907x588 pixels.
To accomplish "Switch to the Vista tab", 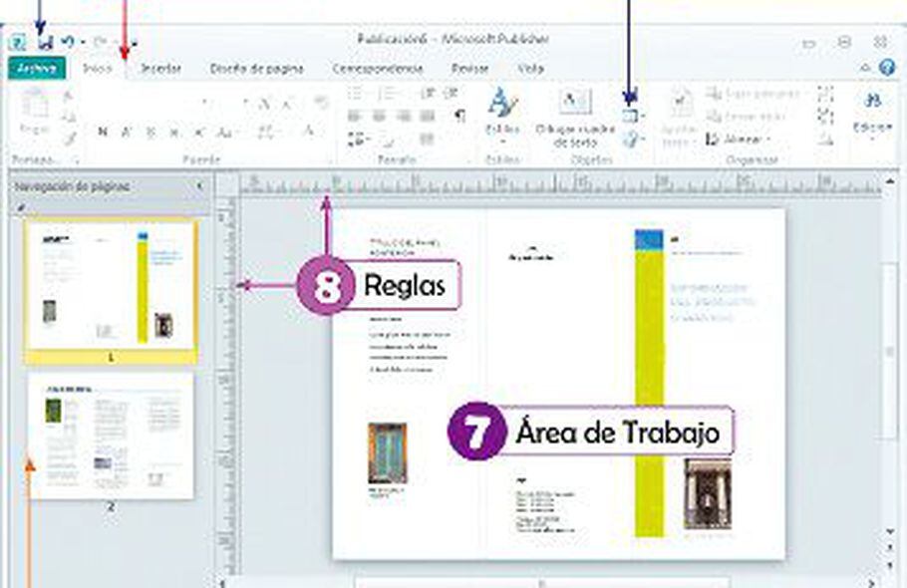I will (x=530, y=69).
